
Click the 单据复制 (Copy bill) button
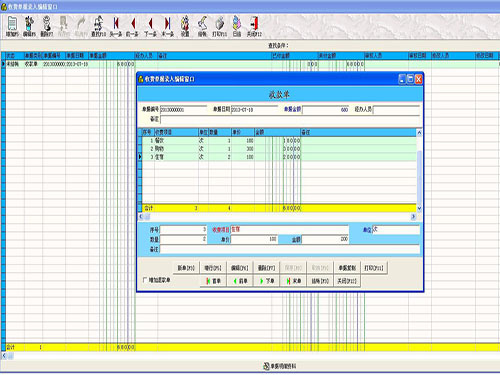pyautogui.click(x=347, y=268)
